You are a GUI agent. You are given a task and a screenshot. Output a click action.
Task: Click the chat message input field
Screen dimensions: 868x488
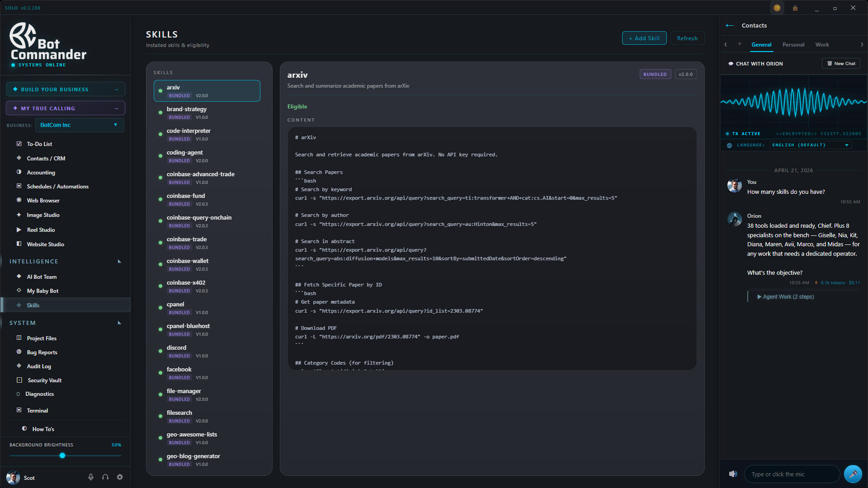(792, 474)
